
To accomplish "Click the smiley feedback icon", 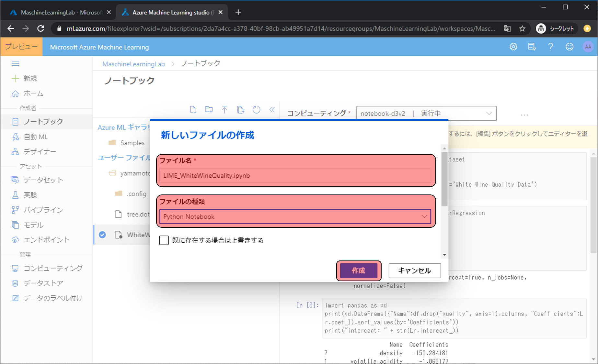I will point(569,47).
